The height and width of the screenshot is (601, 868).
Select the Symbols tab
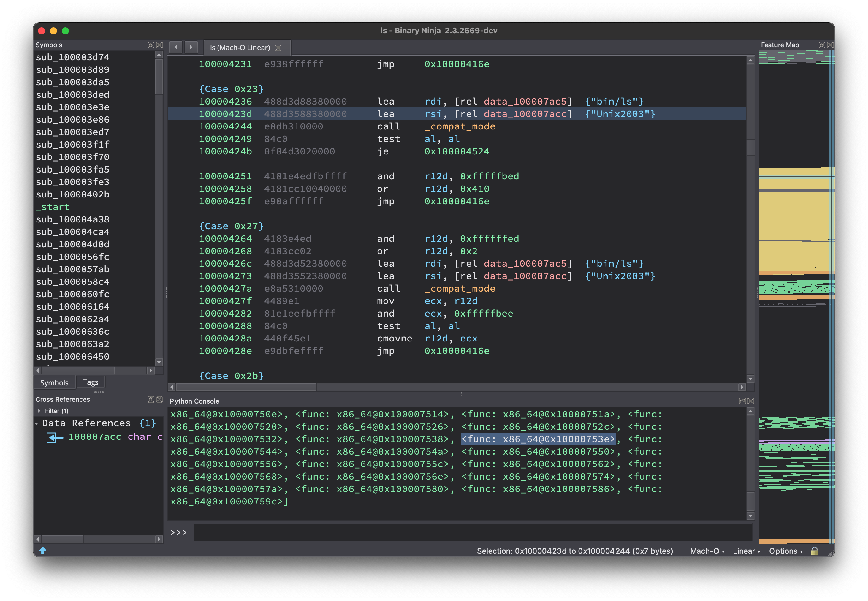(54, 382)
